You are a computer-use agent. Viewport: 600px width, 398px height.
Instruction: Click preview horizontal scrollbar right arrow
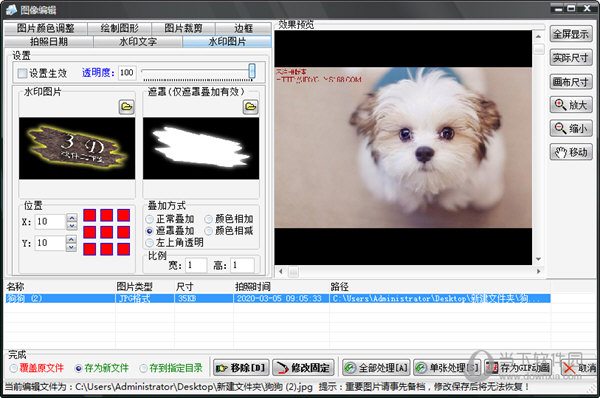coord(538,271)
